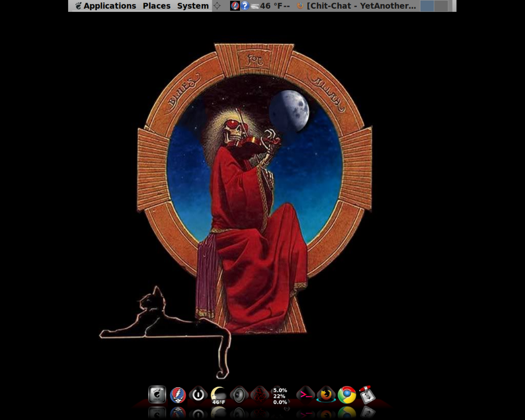
Task: Open the GNOME menu dock icon
Action: tap(157, 394)
